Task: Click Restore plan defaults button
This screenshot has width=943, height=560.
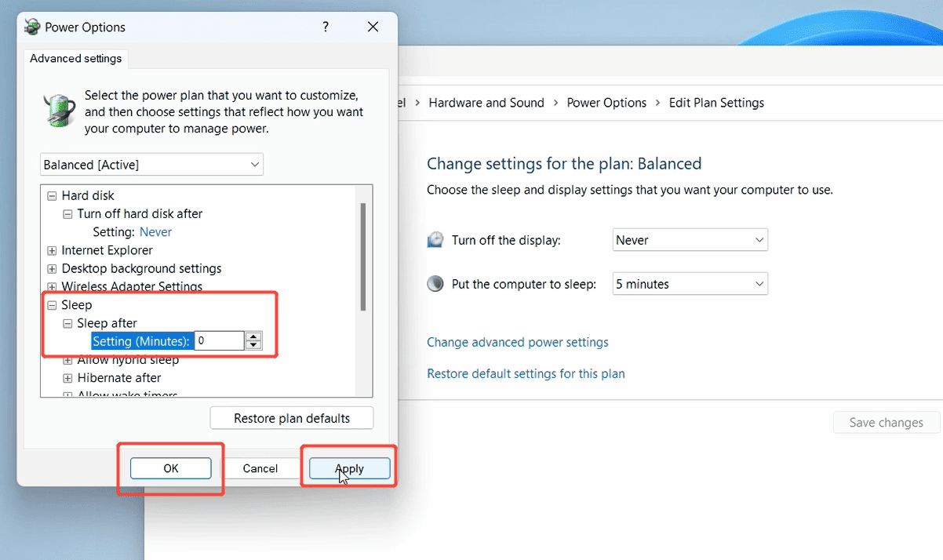Action: pos(291,417)
